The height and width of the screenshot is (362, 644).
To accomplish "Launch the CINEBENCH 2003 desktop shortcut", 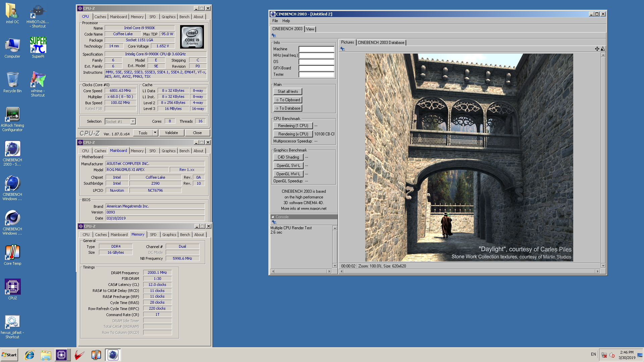I will tap(12, 154).
